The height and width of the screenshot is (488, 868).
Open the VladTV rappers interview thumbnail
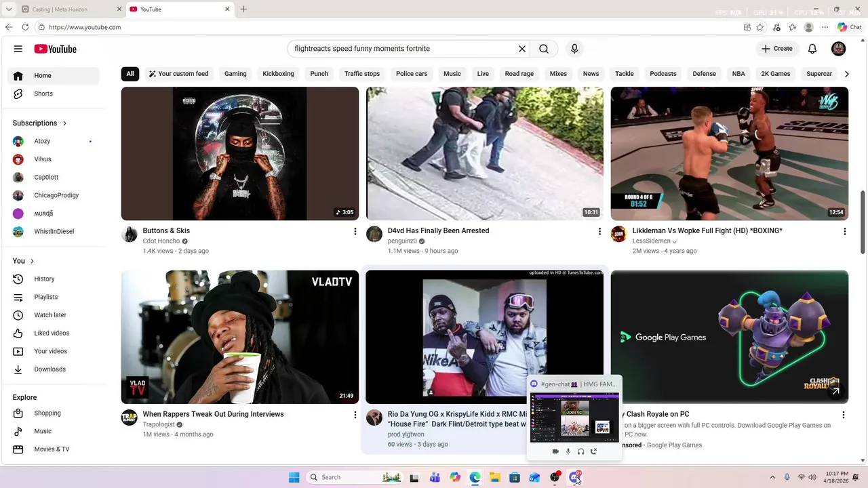(x=240, y=337)
